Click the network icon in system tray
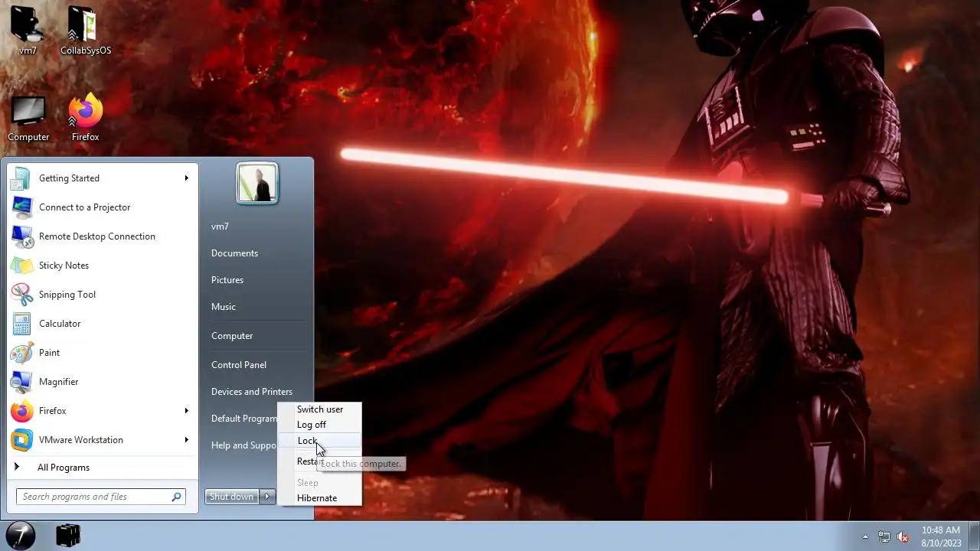Screen dimensions: 980x551 (x=884, y=536)
